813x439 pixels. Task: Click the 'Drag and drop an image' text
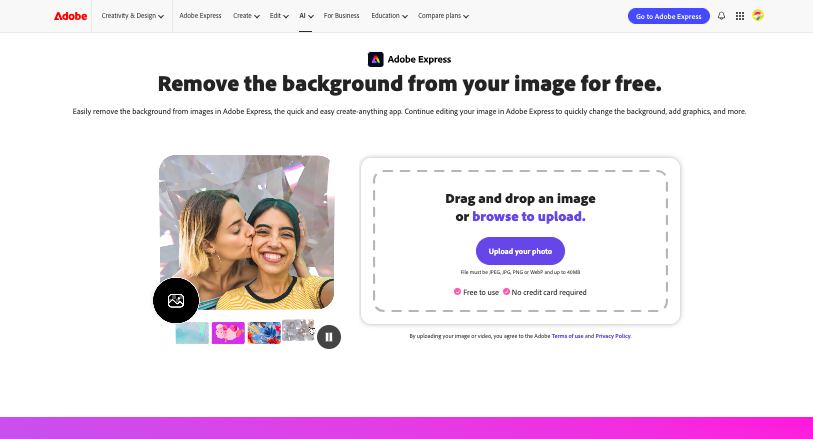[x=520, y=199]
